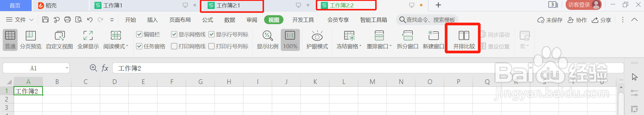Open the Page Layout (页面布局) tab

(180, 20)
